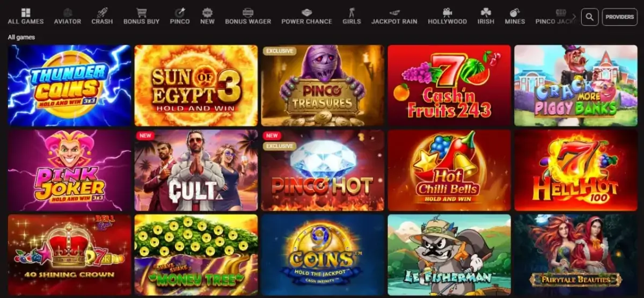Screen dimensions: 644x298
Task: Open the Bonus Buy cart category
Action: tap(142, 17)
